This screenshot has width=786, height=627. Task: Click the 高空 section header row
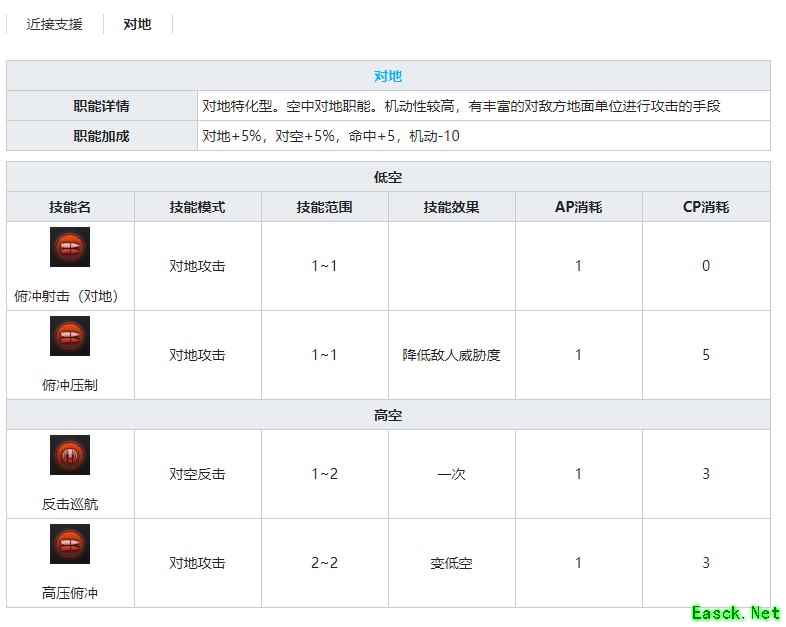388,415
